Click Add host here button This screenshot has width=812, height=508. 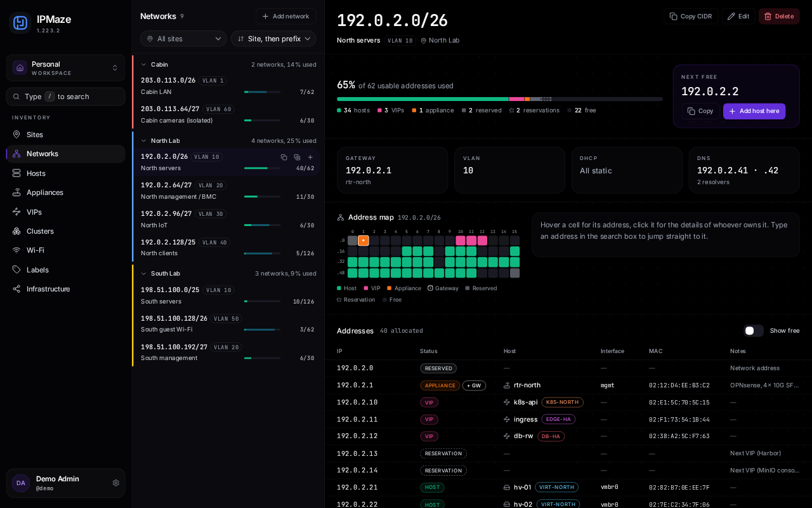[x=754, y=111]
